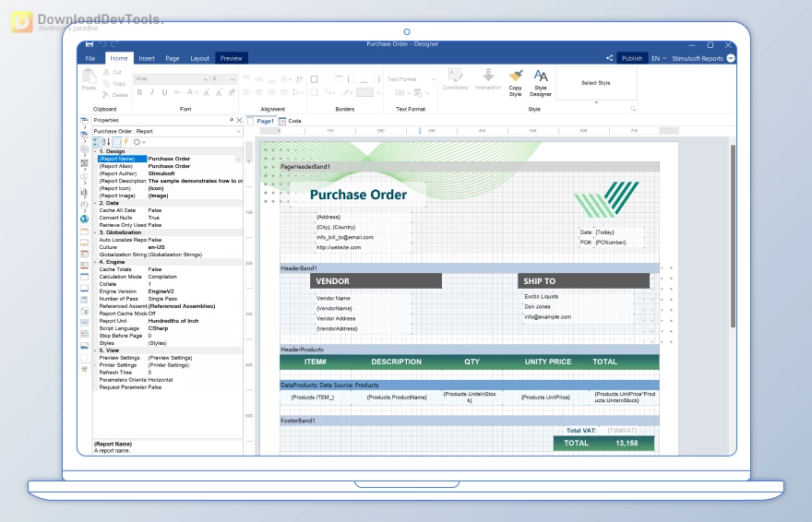Click the Paste clipboard icon
The width and height of the screenshot is (812, 522).
(x=90, y=76)
